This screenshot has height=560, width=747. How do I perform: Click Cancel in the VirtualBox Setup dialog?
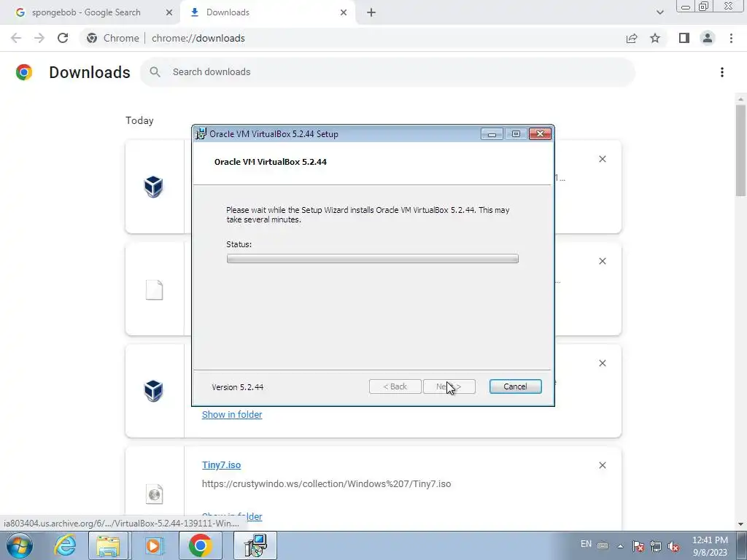[515, 386]
